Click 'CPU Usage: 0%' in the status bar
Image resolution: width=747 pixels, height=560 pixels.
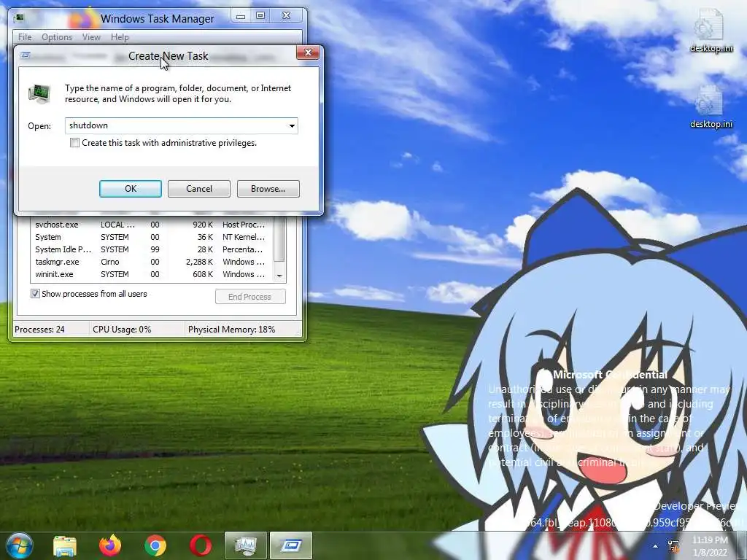click(x=122, y=329)
